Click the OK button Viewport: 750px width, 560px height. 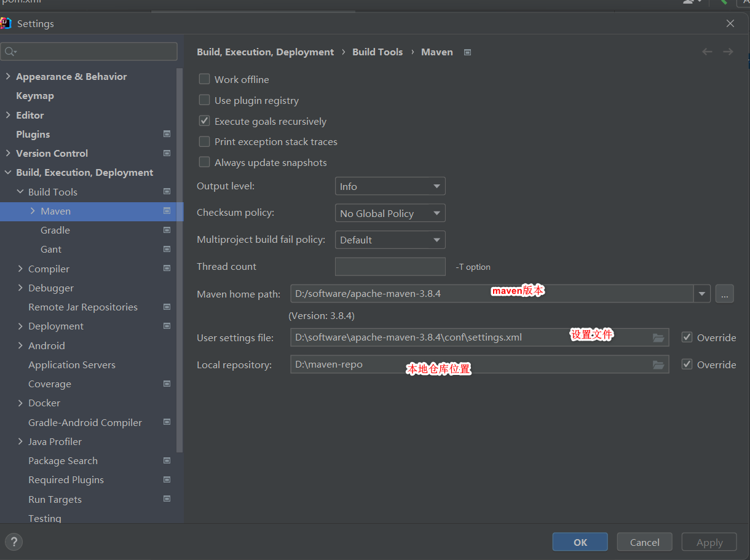[x=580, y=542]
